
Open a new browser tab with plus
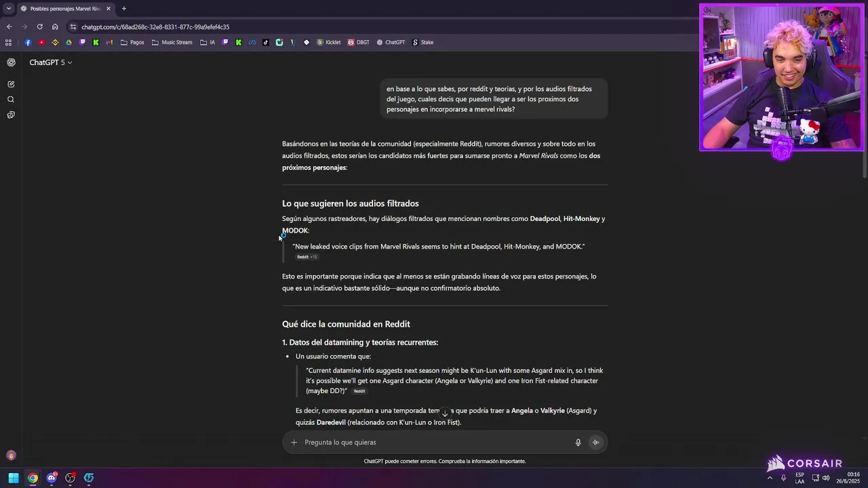coord(123,9)
